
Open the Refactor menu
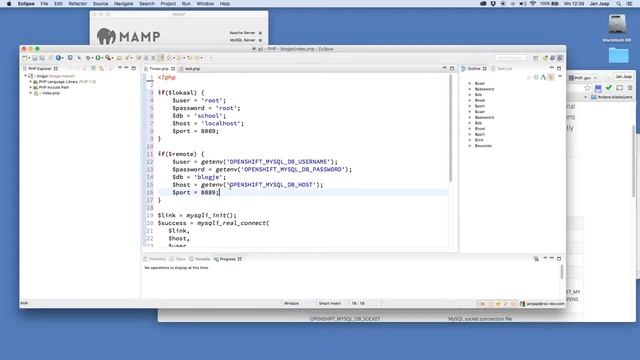(x=78, y=4)
